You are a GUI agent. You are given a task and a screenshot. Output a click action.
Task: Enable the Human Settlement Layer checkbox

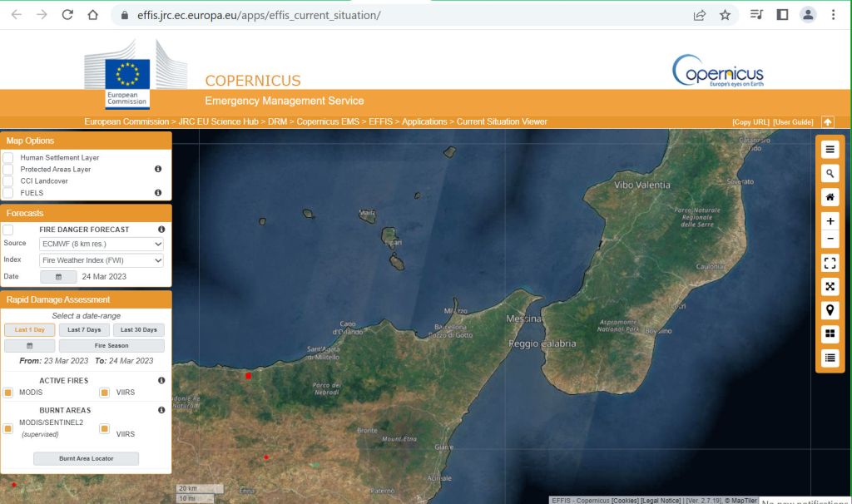pyautogui.click(x=8, y=157)
